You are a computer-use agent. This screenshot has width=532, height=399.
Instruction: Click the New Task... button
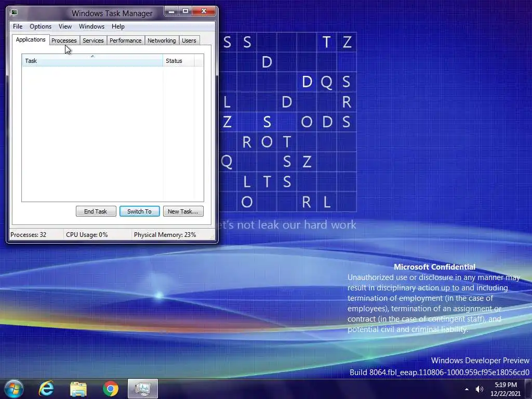tap(183, 211)
